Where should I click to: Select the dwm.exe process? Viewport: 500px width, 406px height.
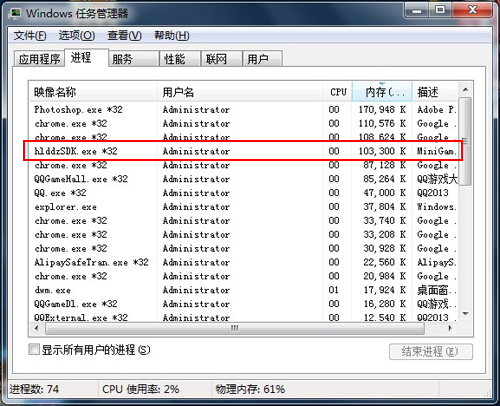243,290
